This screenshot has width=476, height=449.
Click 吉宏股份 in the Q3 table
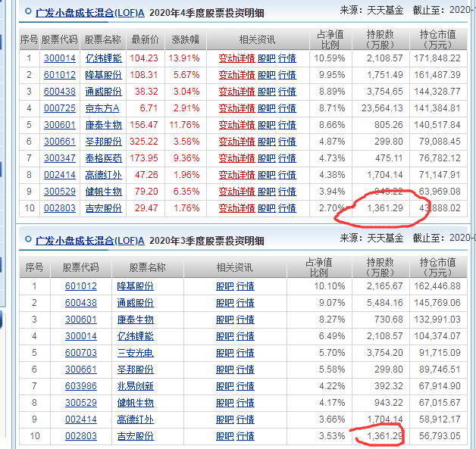(x=136, y=436)
